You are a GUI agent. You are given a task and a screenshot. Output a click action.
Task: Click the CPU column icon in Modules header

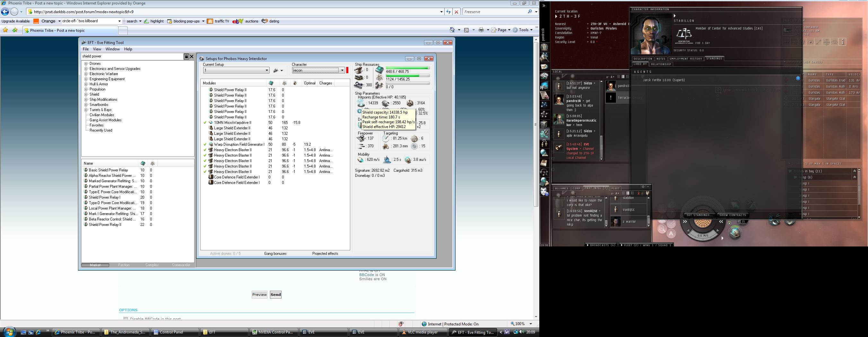coord(271,83)
